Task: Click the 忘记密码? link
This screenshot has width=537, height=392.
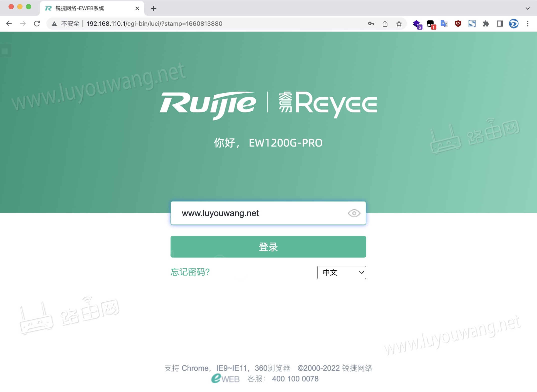Action: (190, 272)
